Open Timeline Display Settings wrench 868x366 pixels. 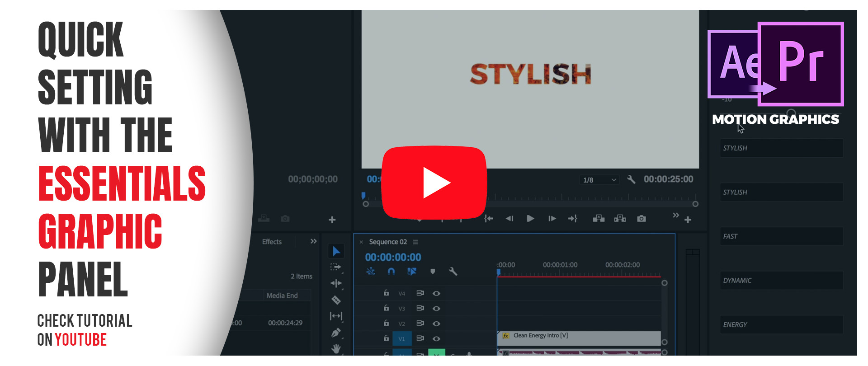[453, 271]
